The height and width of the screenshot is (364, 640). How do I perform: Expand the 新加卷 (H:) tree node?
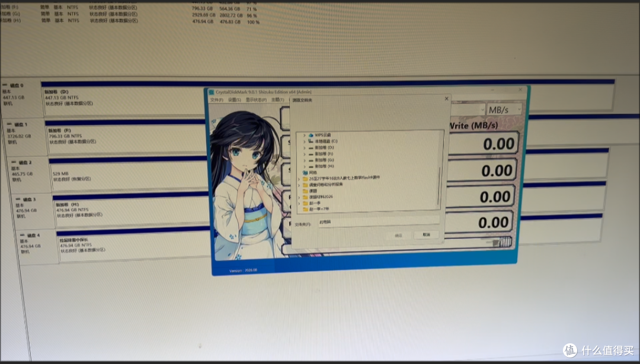coord(304,166)
